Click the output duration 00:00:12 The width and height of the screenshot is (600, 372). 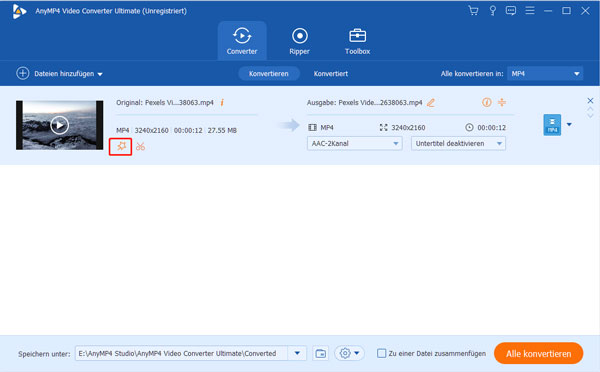click(491, 127)
